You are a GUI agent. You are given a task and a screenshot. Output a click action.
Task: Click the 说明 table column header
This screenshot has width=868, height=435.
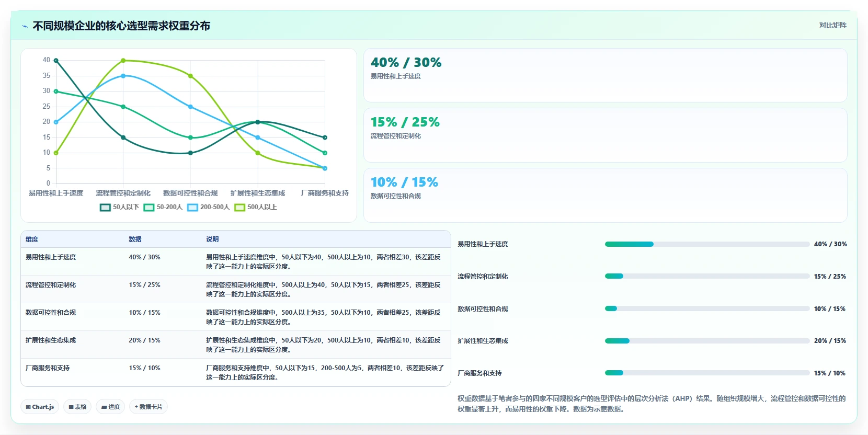[212, 239]
